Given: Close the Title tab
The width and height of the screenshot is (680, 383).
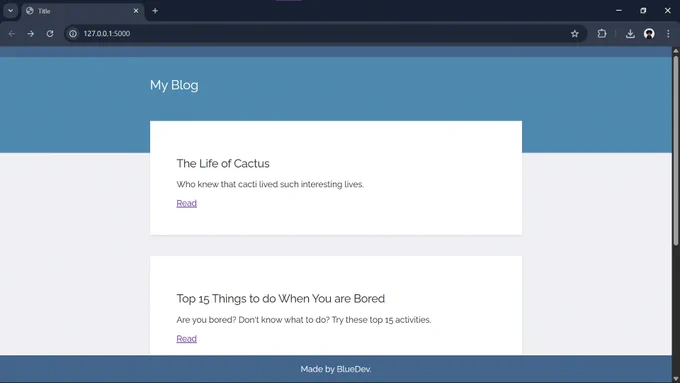Looking at the screenshot, I should (136, 11).
